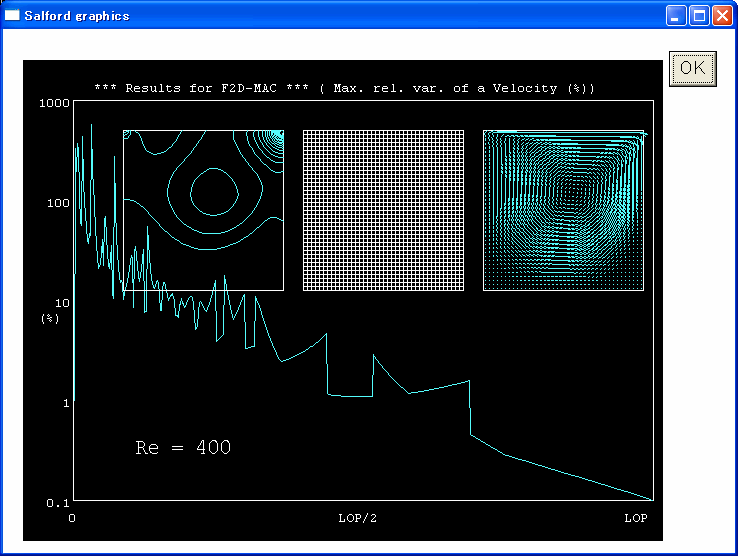
Task: Click the 'Re = 400' text
Action: (183, 447)
